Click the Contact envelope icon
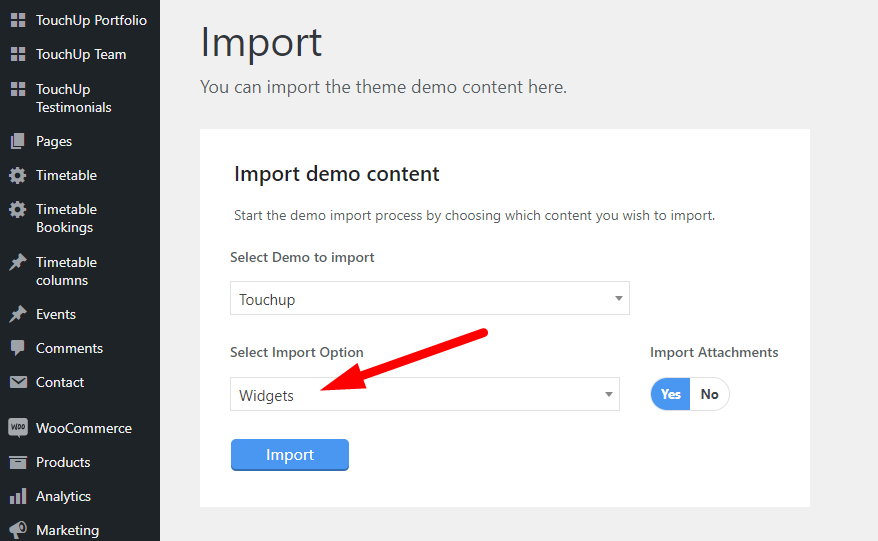 (18, 383)
